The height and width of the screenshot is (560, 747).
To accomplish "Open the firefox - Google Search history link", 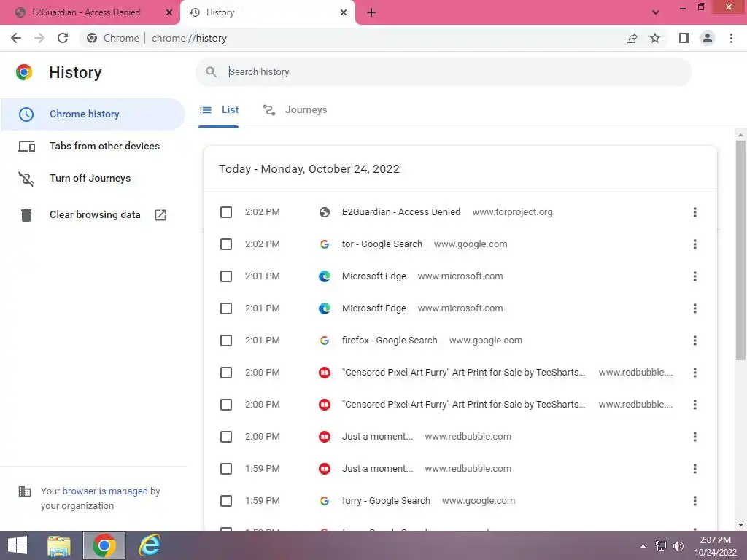I will tap(390, 341).
